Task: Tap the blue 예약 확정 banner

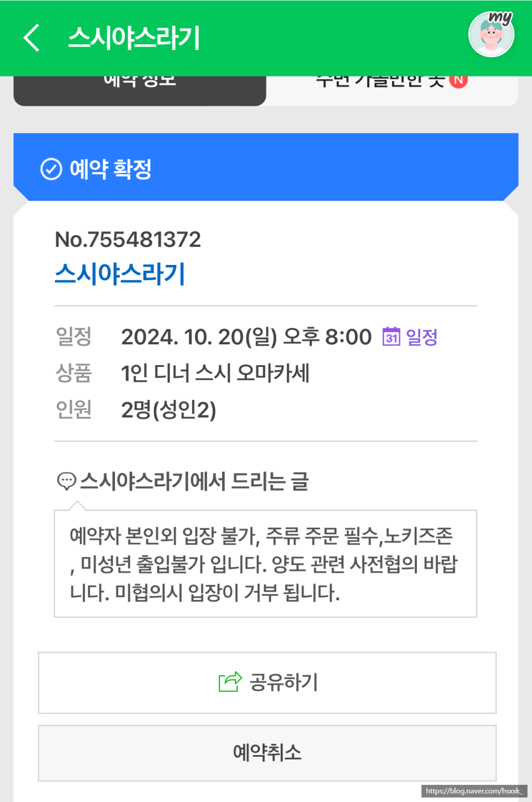Action: [x=266, y=167]
